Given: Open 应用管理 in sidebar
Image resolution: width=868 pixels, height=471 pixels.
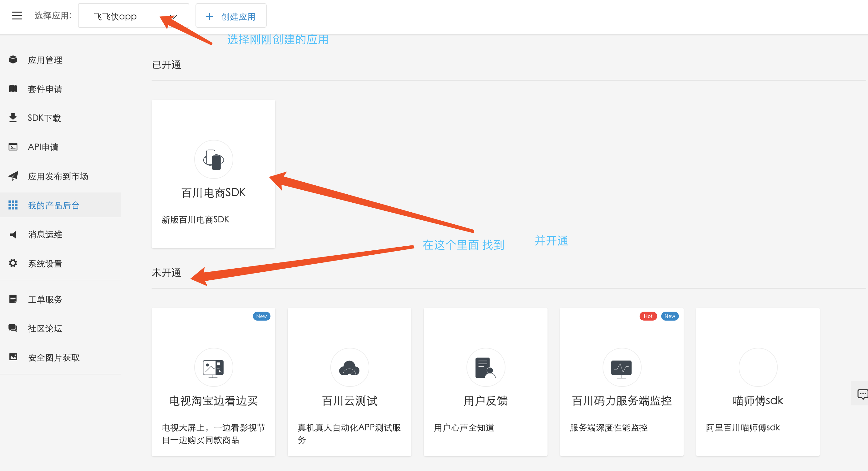Looking at the screenshot, I should 45,60.
